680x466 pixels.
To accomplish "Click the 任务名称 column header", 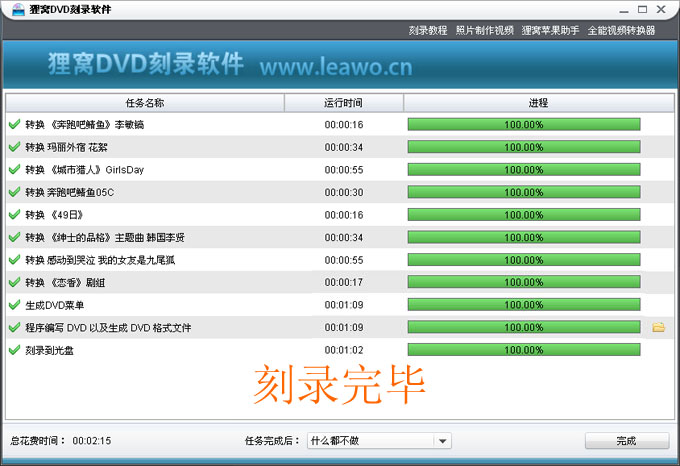I will pyautogui.click(x=145, y=103).
